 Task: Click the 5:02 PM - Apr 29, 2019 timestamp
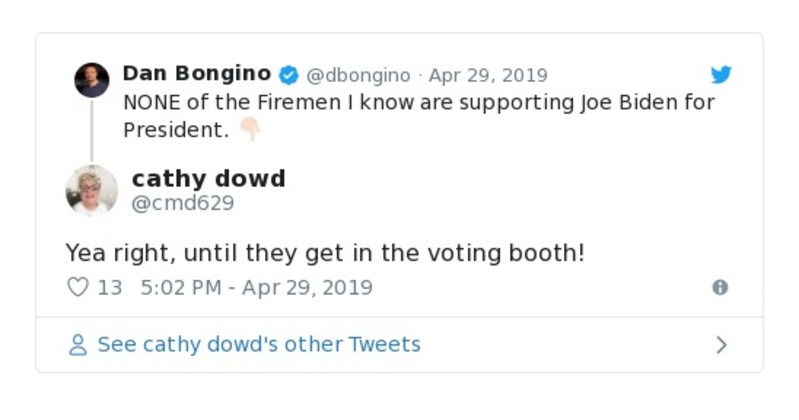(257, 288)
